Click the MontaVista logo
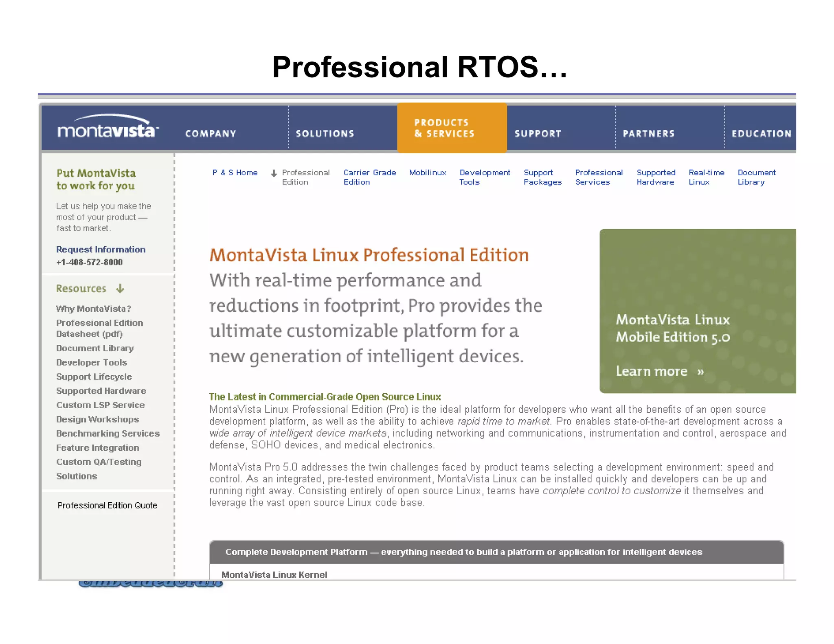The image size is (834, 644). pyautogui.click(x=108, y=126)
